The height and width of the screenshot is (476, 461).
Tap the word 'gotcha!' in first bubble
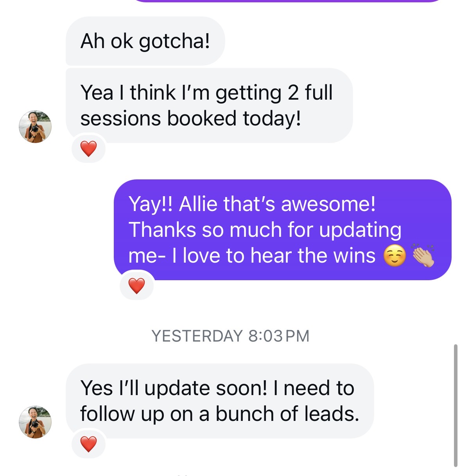(174, 41)
